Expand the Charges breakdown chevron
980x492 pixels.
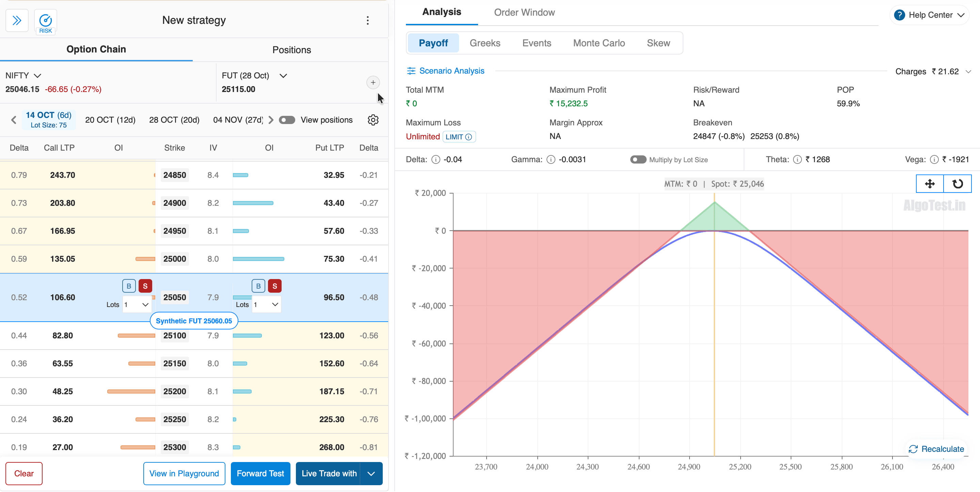point(968,72)
